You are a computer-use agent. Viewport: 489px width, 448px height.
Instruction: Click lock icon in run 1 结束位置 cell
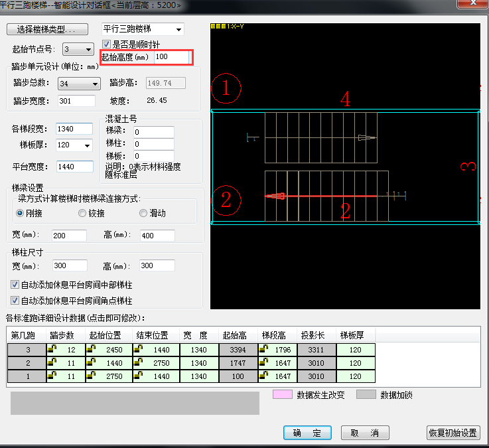(x=137, y=376)
